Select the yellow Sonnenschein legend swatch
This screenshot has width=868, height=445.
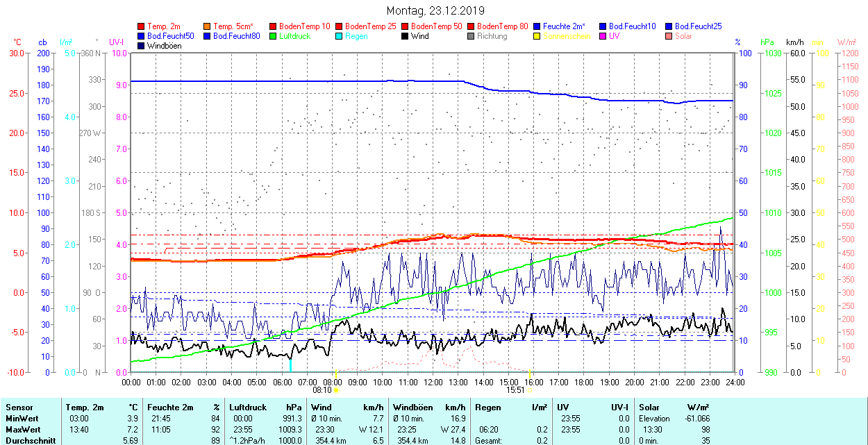coord(537,36)
